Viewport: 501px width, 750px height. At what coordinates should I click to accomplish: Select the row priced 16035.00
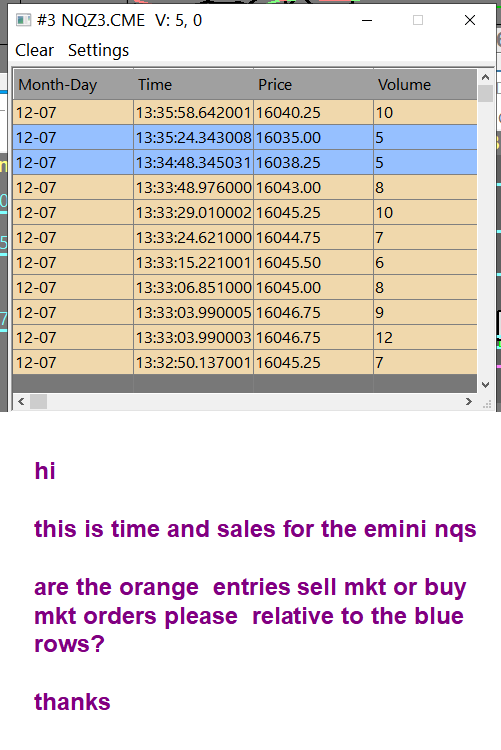point(245,137)
